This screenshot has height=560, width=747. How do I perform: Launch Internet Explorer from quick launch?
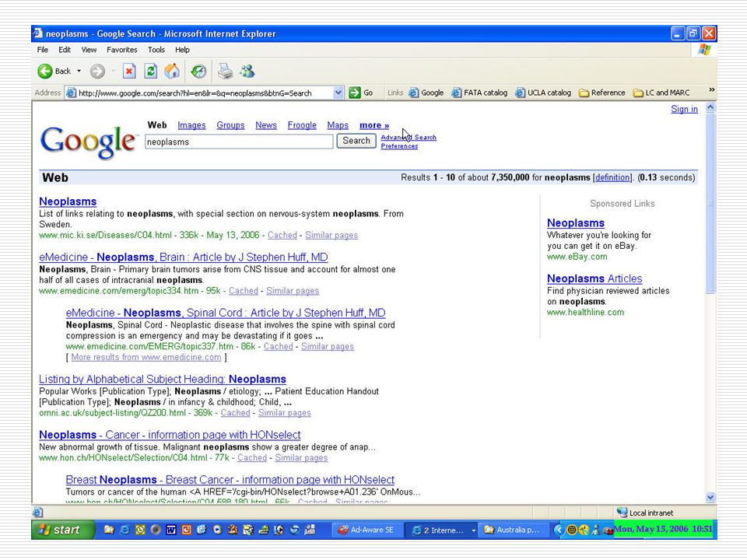tap(124, 530)
